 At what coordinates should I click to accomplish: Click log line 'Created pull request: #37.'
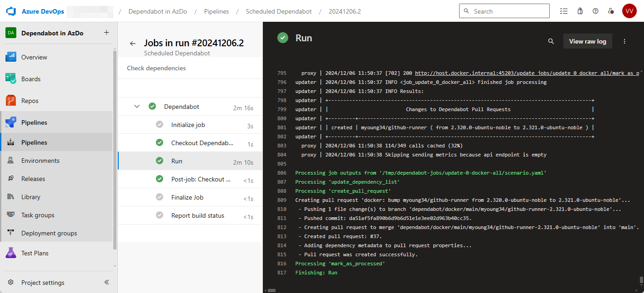[x=340, y=236]
